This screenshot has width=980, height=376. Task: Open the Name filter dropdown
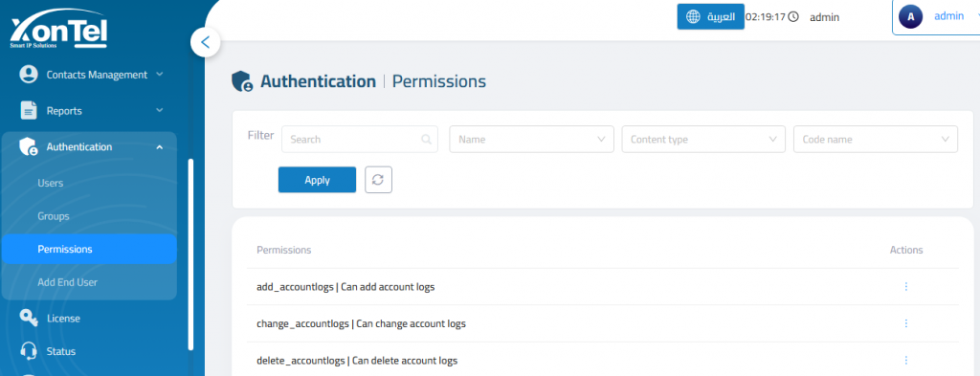pos(531,140)
